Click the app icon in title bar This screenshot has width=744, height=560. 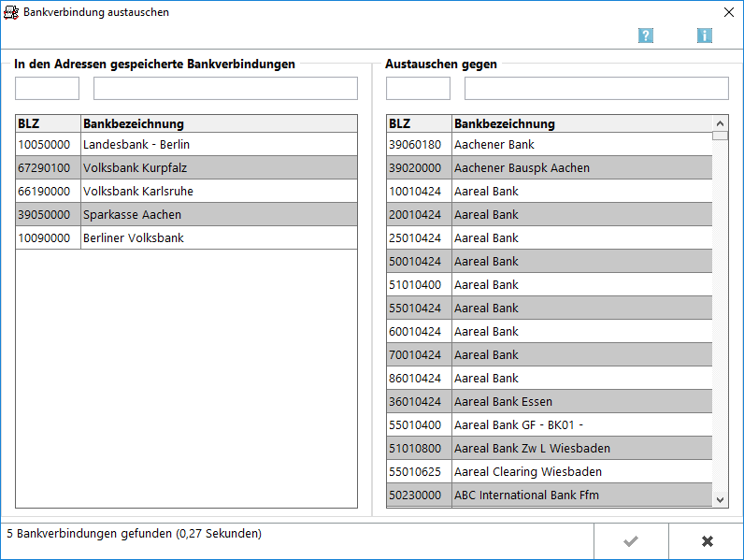coord(11,12)
